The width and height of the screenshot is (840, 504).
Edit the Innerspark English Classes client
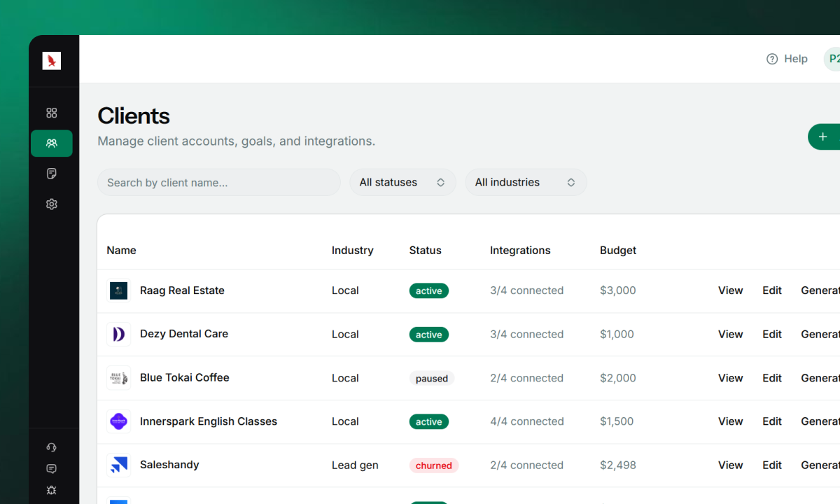(x=772, y=421)
